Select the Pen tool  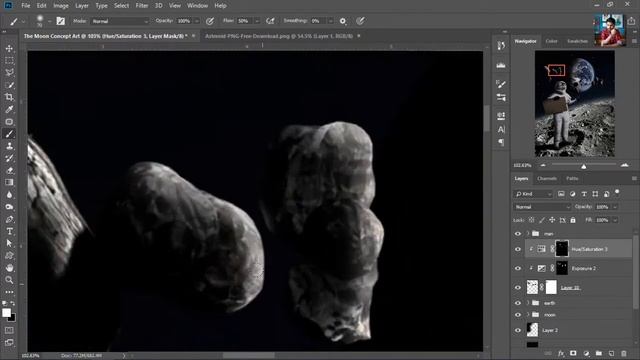pyautogui.click(x=9, y=219)
